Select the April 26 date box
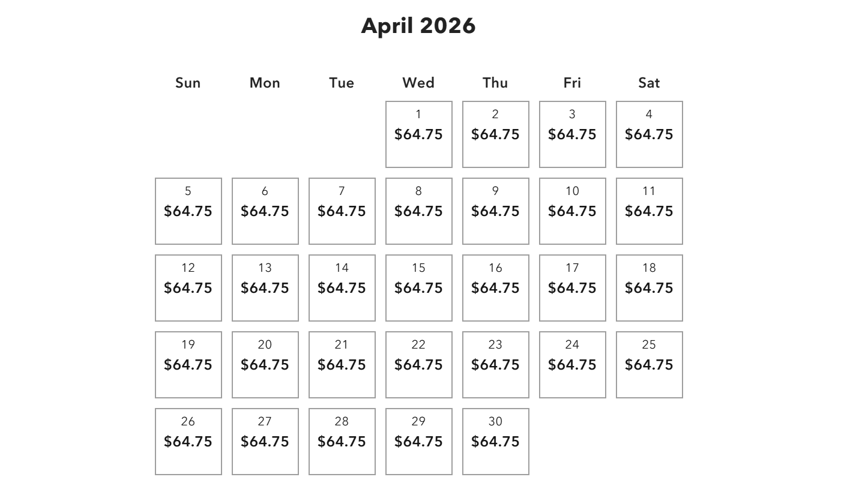 (x=188, y=442)
